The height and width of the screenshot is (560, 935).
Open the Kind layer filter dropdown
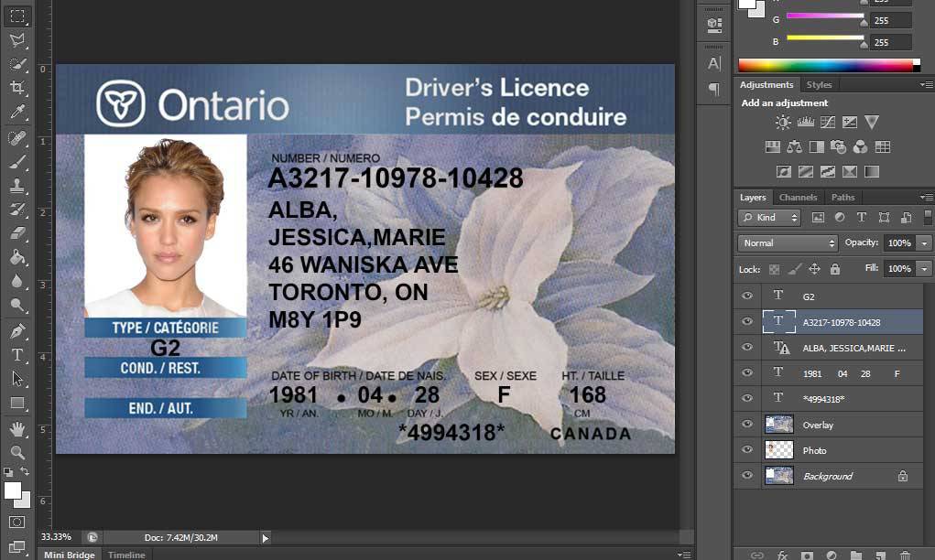click(x=770, y=218)
